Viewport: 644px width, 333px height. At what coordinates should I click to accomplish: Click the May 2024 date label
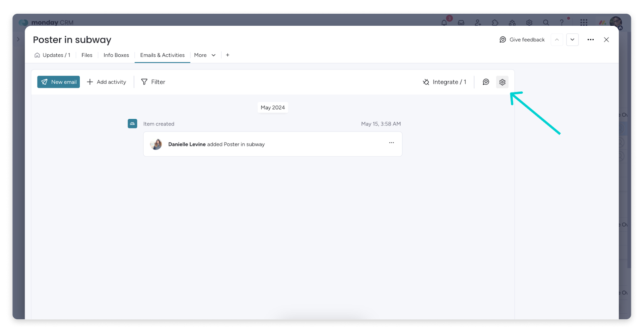tap(272, 107)
